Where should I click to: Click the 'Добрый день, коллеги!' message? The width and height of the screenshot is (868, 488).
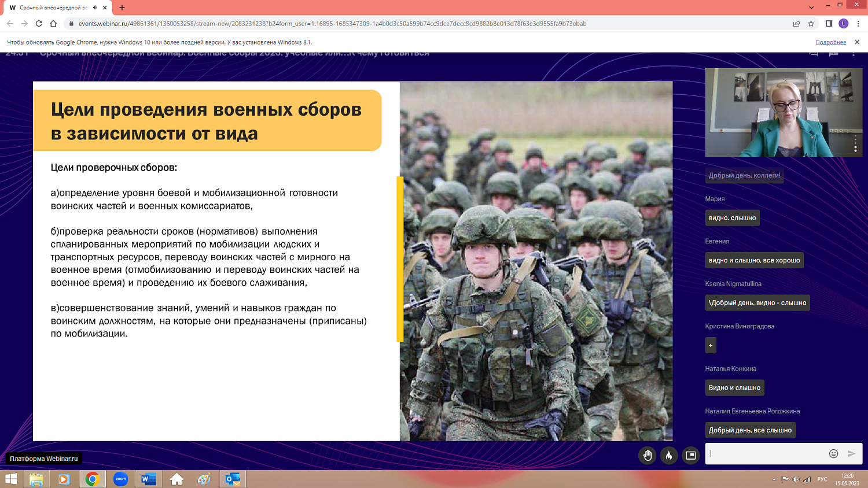point(744,175)
